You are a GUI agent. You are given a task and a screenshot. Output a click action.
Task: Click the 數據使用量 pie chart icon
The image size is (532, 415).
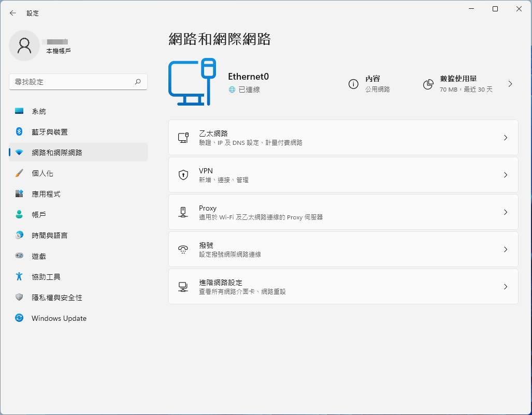(x=428, y=84)
